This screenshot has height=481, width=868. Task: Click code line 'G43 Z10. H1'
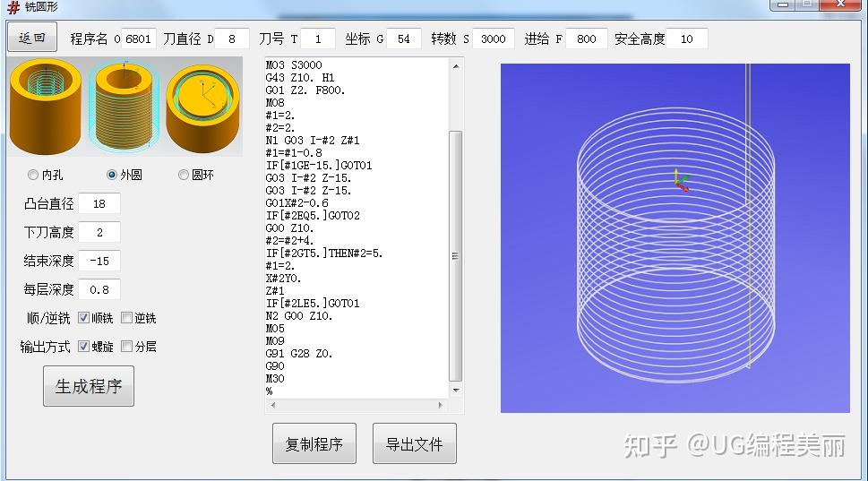click(x=300, y=78)
